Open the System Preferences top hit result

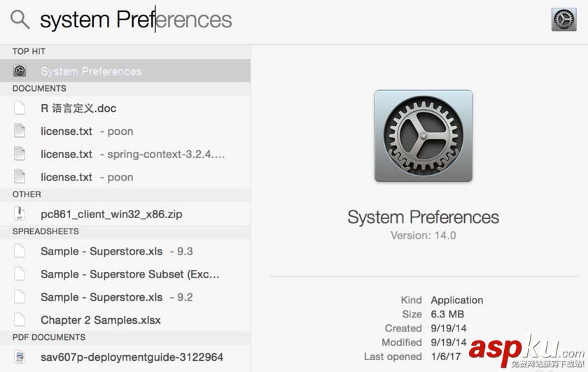point(91,71)
